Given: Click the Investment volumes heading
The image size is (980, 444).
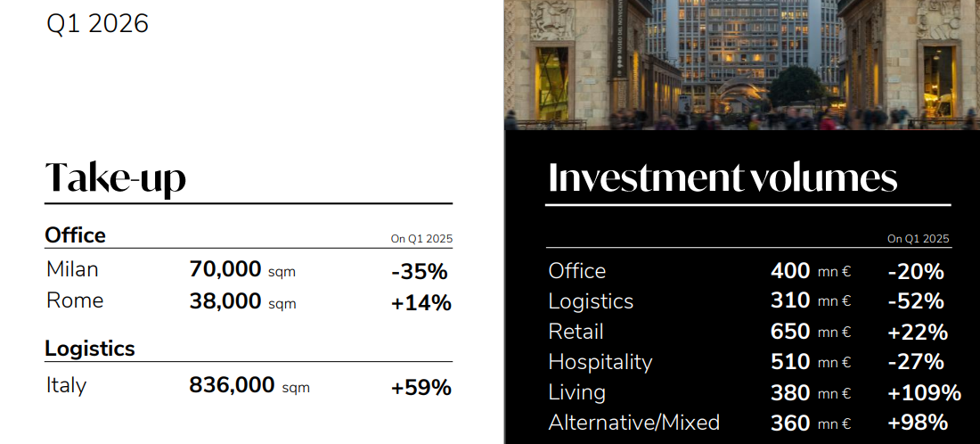Looking at the screenshot, I should [723, 177].
